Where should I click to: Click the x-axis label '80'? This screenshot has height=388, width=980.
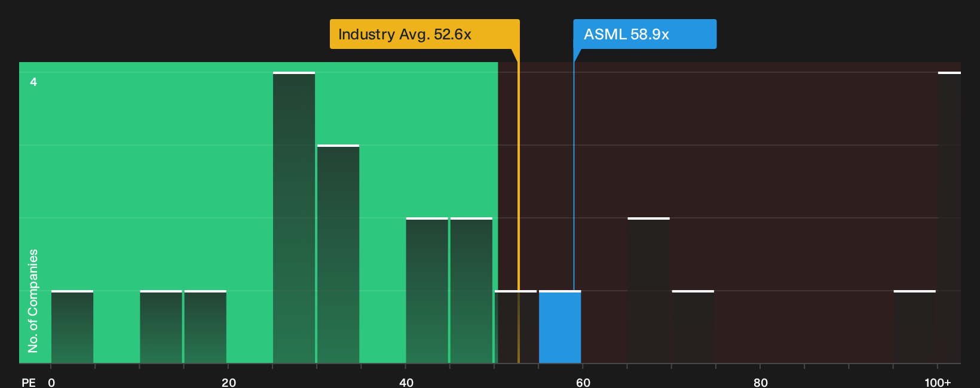tap(761, 382)
